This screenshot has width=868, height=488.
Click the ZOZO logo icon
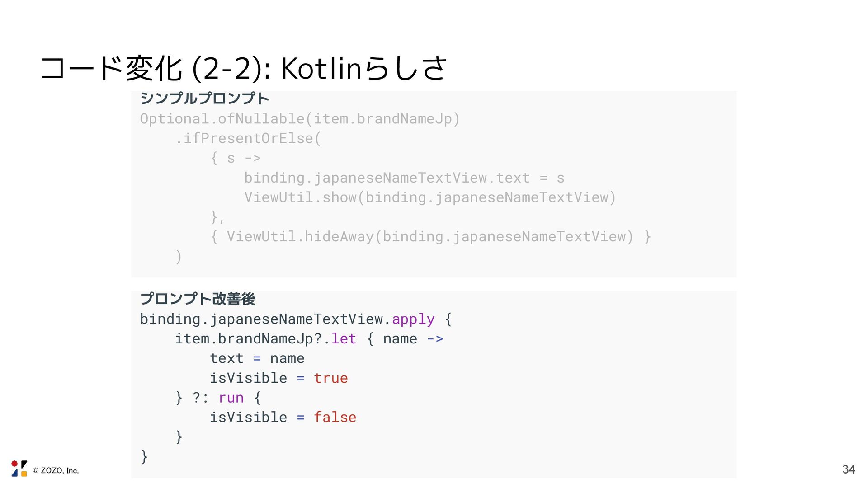(19, 469)
